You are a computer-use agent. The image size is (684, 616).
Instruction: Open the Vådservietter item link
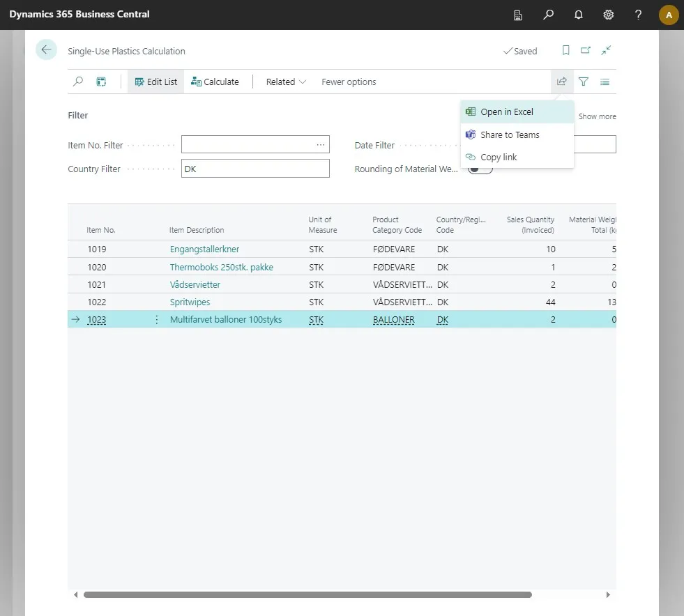pyautogui.click(x=195, y=284)
